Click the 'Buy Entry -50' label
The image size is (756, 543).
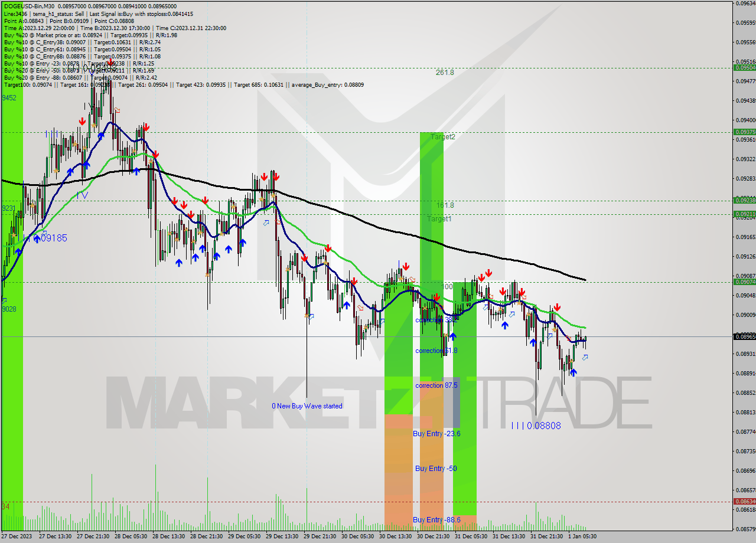click(436, 469)
